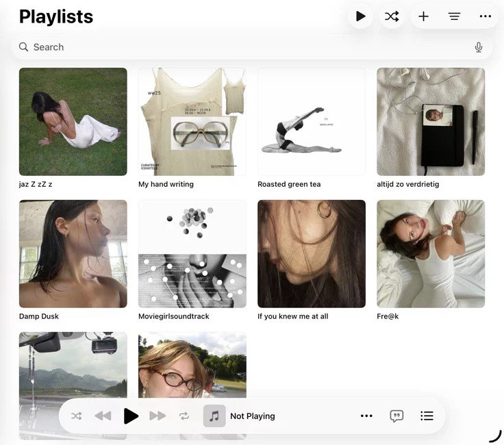Image resolution: width=504 pixels, height=445 pixels.
Task: Open mini player more options ellipsis
Action: pos(366,416)
